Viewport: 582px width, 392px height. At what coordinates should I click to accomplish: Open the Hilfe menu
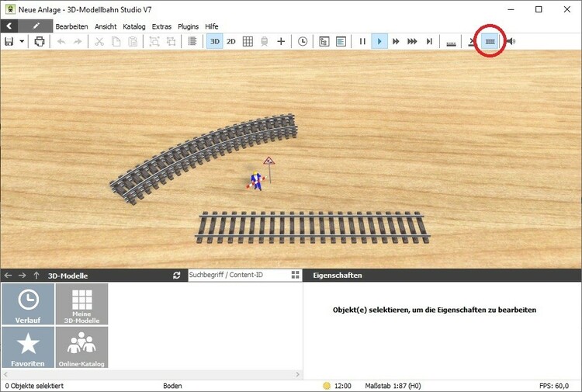(212, 26)
